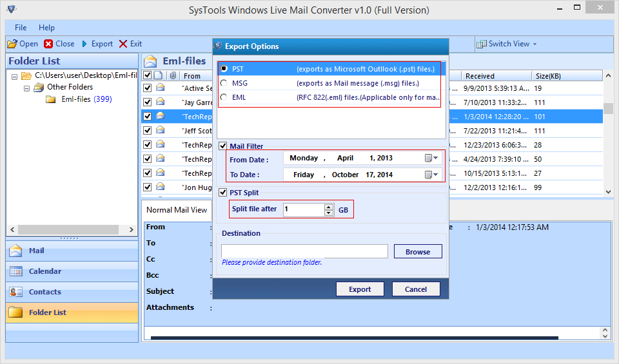Screen dimensions: 619x364
Task: Select the PST export radio button
Action: 224,69
